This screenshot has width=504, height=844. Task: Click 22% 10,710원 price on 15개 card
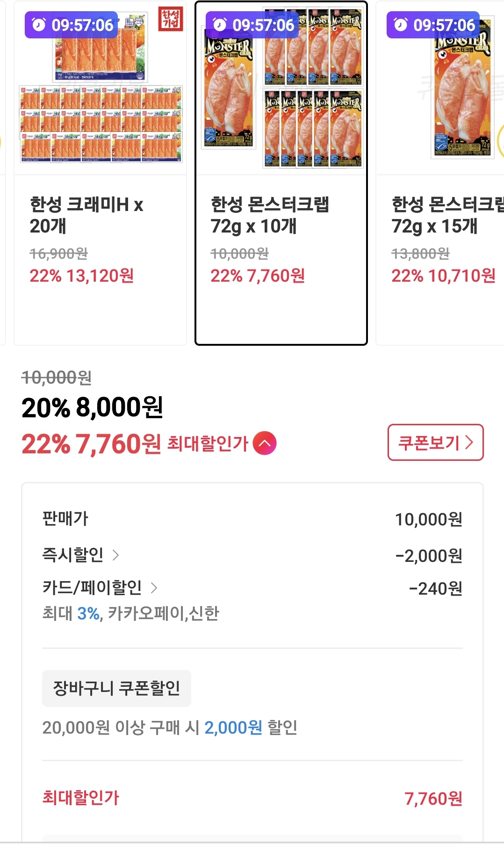point(443,276)
